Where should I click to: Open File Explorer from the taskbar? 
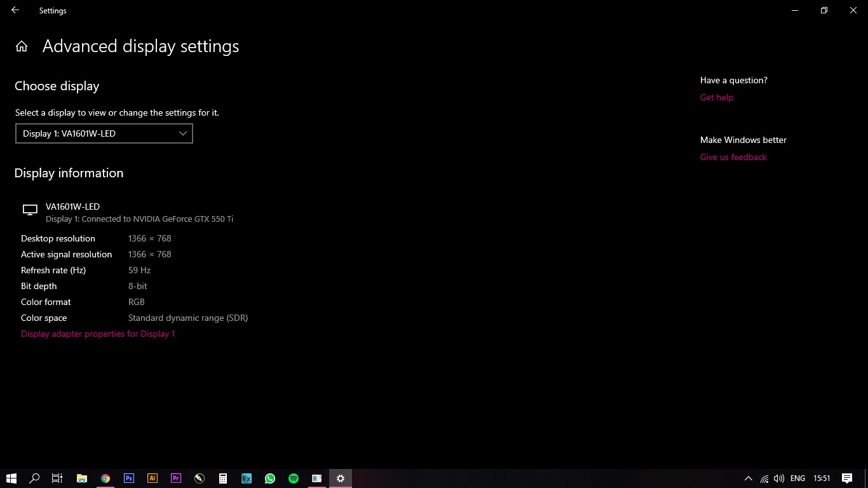pos(82,478)
